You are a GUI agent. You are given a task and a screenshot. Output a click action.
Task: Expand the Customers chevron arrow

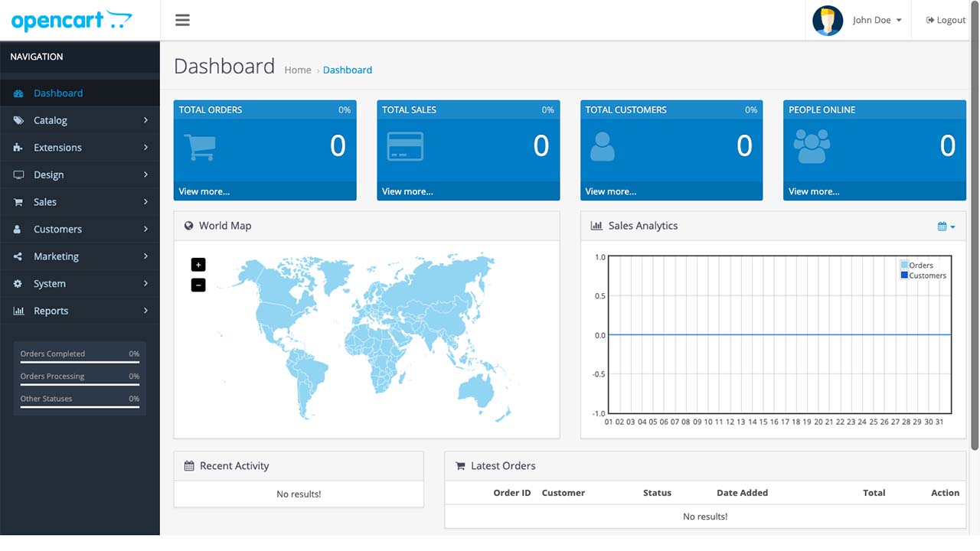(145, 230)
